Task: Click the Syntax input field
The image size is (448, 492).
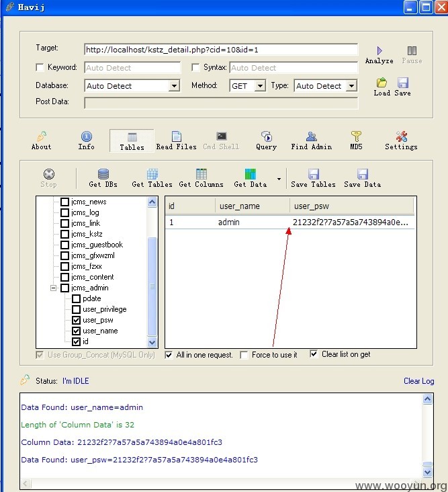Action: click(294, 68)
